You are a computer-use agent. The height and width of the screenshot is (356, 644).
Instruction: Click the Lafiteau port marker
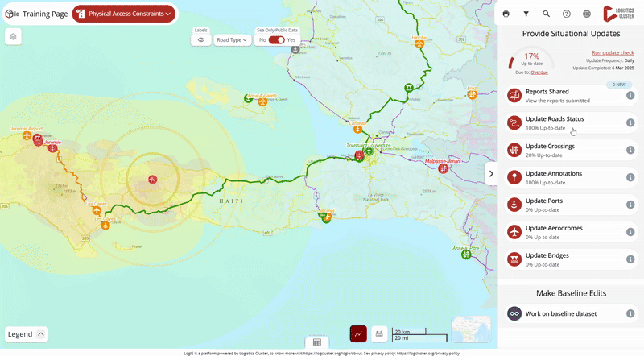coord(357,129)
